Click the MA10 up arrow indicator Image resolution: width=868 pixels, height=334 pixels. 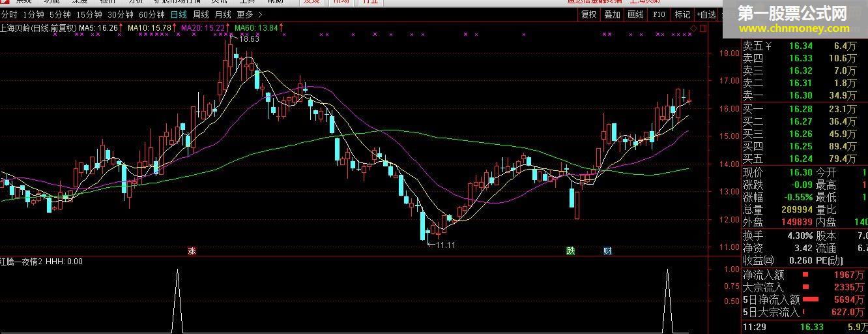175,27
